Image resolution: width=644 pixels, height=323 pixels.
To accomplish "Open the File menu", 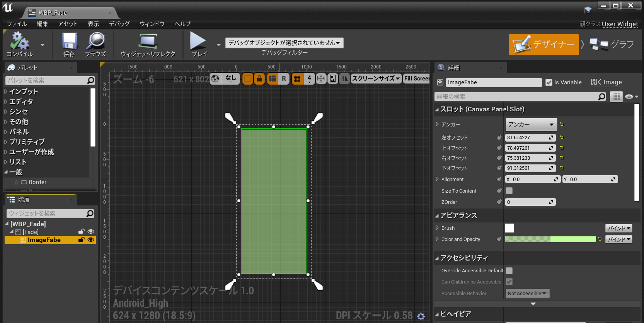I will (17, 24).
